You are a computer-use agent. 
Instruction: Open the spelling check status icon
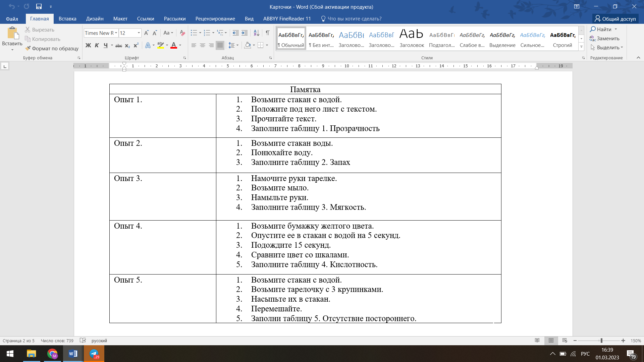[83, 341]
